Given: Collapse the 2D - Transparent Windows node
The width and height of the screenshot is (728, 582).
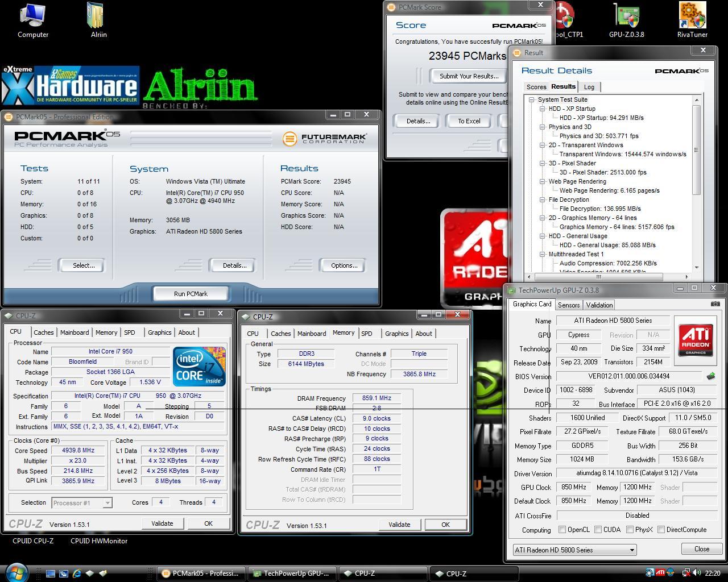Looking at the screenshot, I should 542,145.
